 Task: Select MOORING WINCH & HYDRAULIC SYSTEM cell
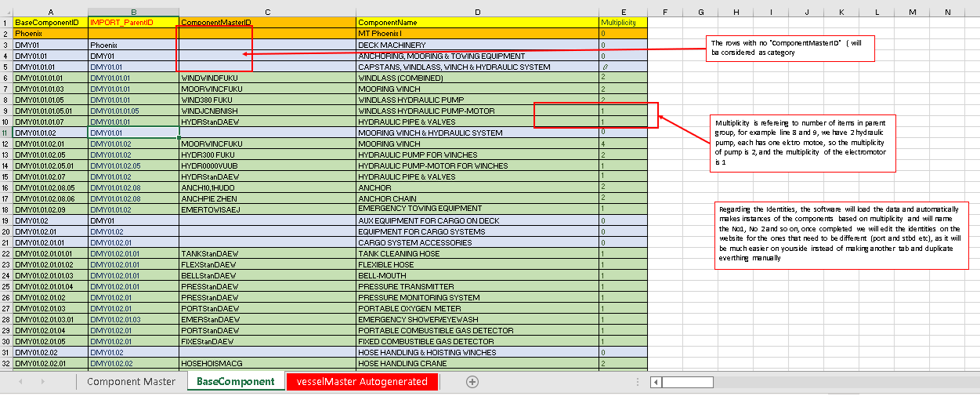pyautogui.click(x=477, y=133)
